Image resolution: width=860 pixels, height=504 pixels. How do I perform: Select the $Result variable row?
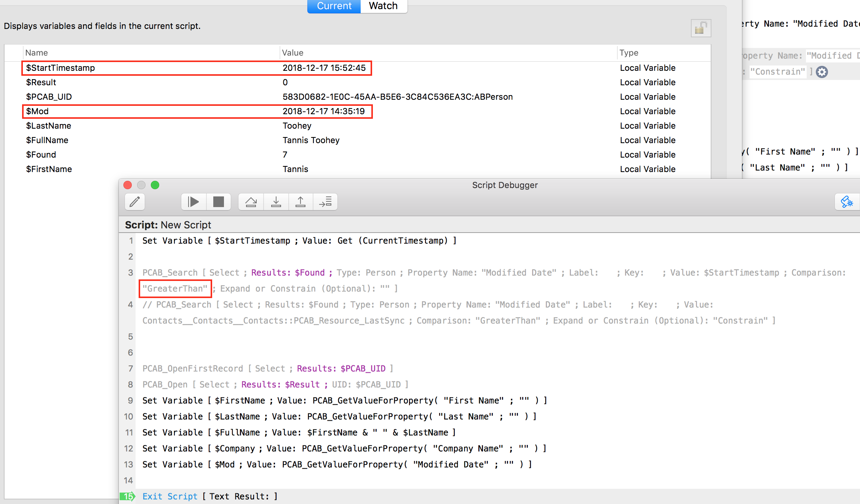pos(358,82)
